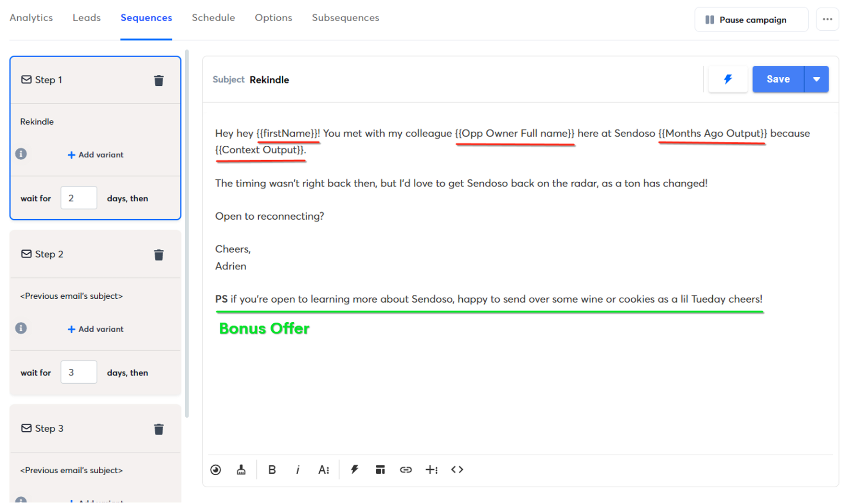This screenshot has height=504, width=864.
Task: Click the 'Open to reconnecting?' line
Action: (270, 216)
